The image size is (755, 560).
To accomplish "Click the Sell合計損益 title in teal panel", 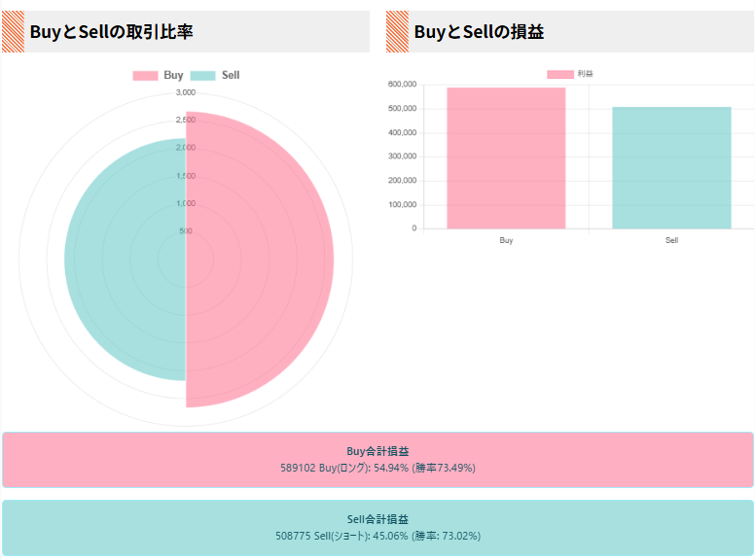I will click(x=377, y=519).
